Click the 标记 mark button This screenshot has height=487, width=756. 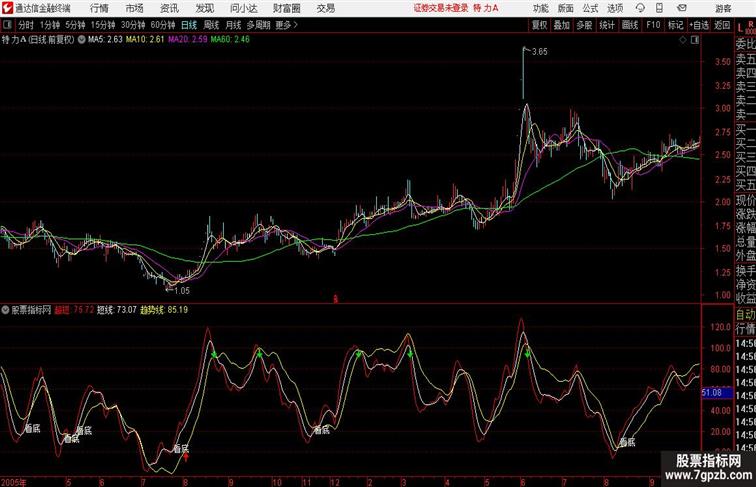[675, 25]
